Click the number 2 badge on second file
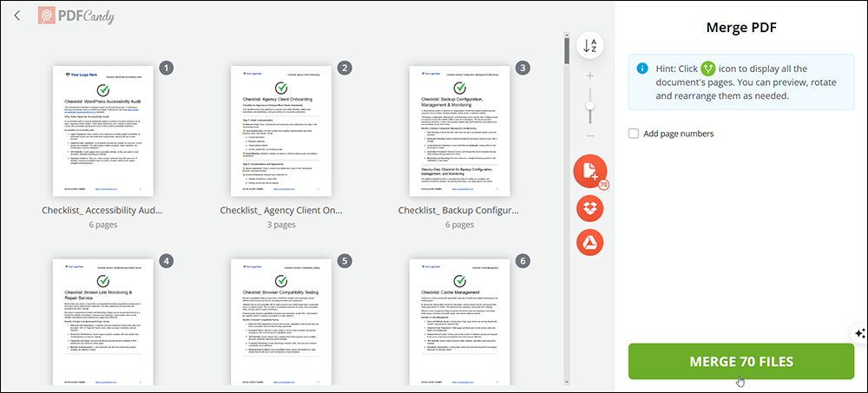868x393 pixels. (x=345, y=68)
